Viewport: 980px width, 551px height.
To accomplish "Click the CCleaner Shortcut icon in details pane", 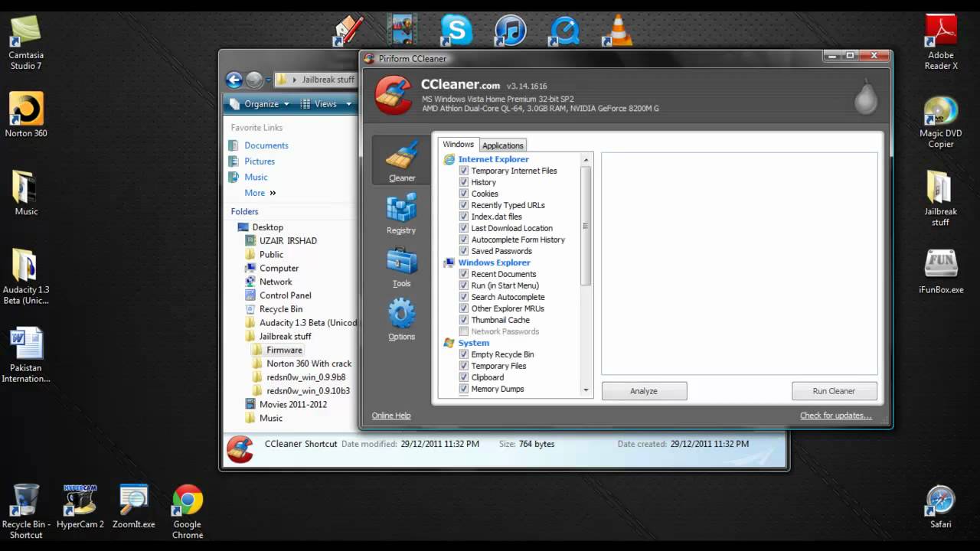I will pos(240,449).
